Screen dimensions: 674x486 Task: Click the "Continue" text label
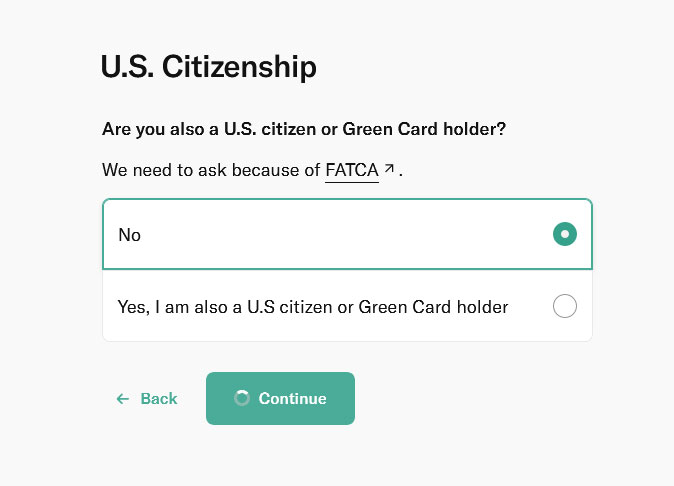pos(292,399)
